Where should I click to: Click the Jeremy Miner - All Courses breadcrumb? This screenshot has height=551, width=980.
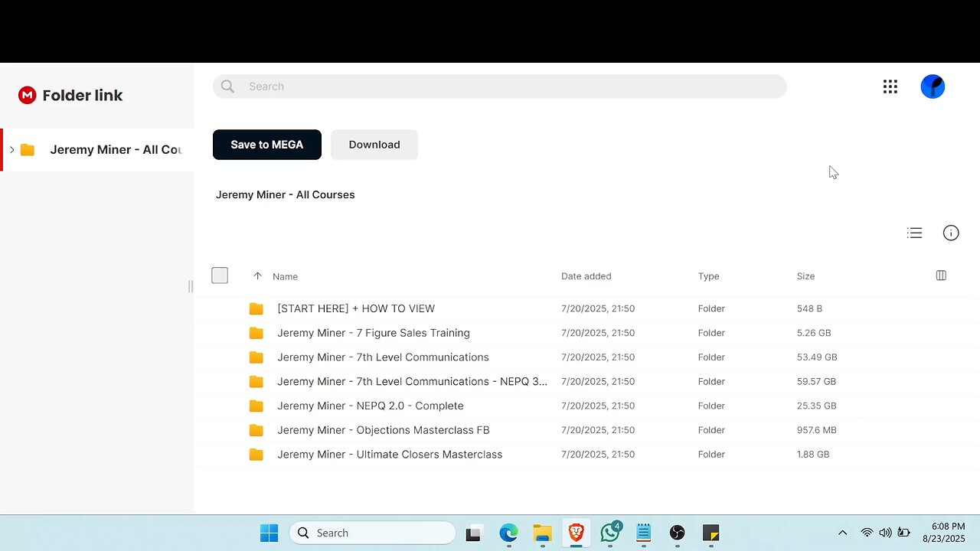pos(285,194)
